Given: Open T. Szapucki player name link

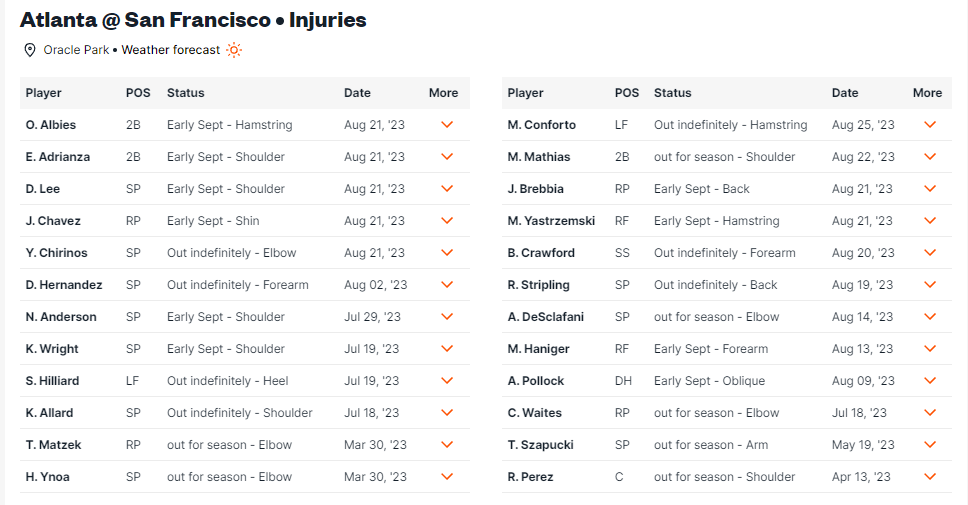Looking at the screenshot, I should (x=540, y=444).
